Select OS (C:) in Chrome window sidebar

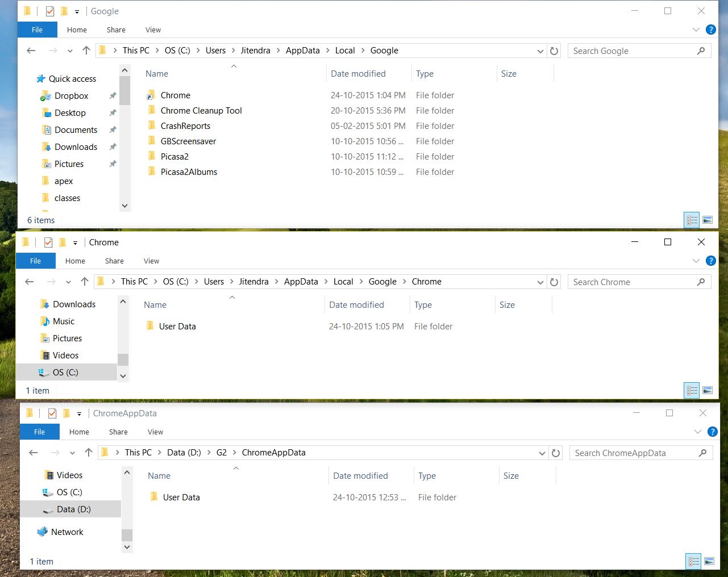66,373
